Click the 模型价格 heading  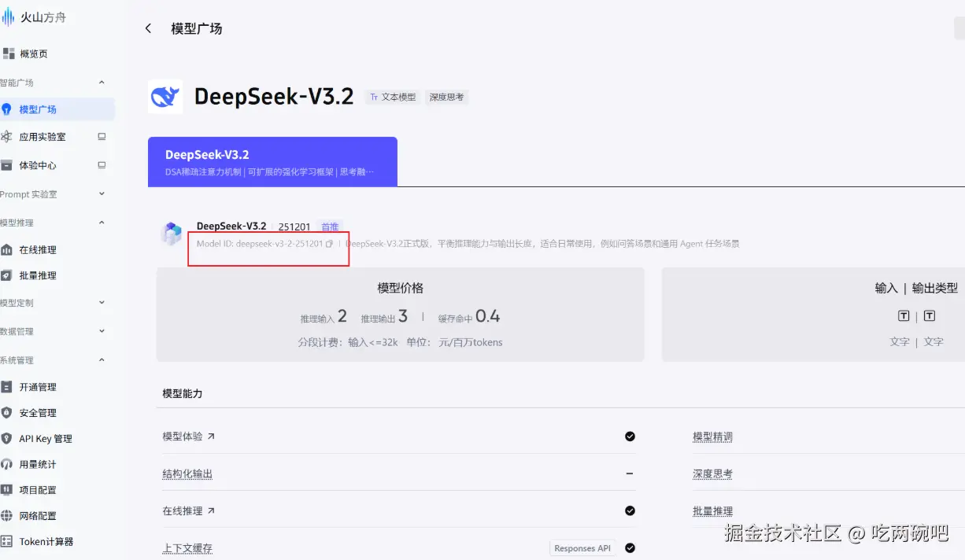(x=401, y=288)
